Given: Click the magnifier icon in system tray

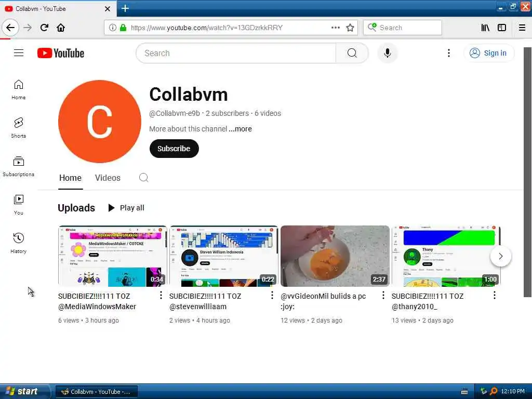Looking at the screenshot, I should [x=494, y=392].
